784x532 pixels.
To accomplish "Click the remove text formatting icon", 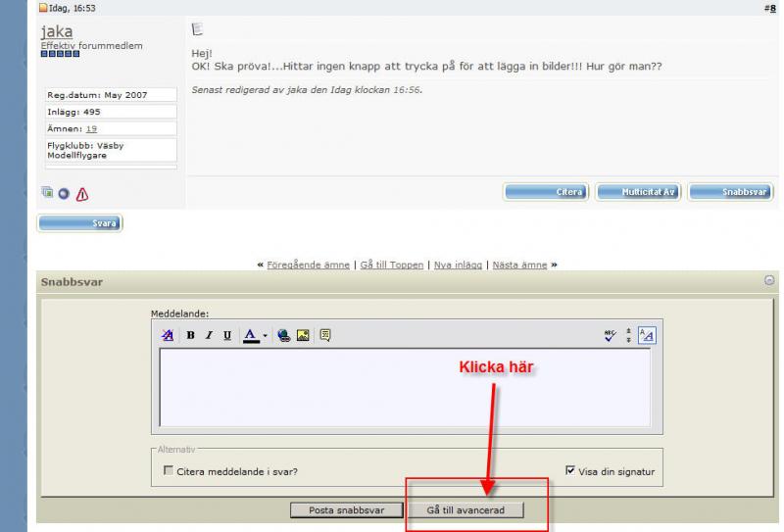I will pyautogui.click(x=168, y=335).
